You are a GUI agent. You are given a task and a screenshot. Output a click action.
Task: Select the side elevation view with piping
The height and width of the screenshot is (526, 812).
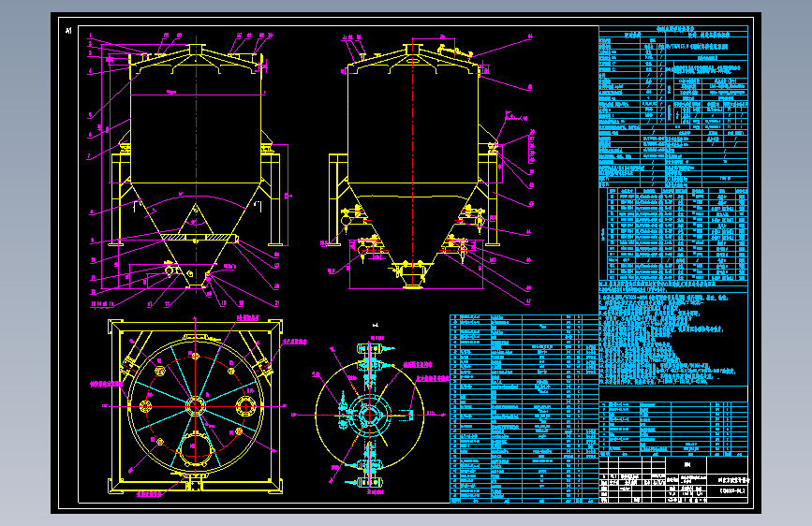coord(430,168)
